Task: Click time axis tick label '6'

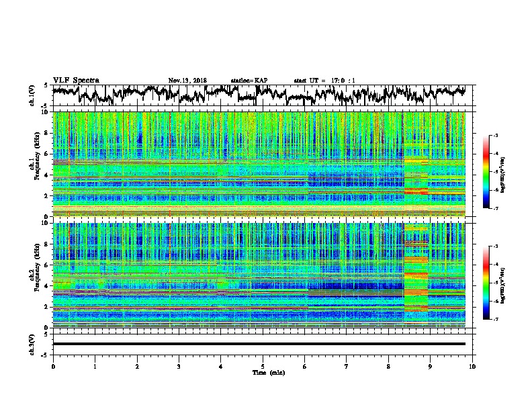Action: click(305, 367)
